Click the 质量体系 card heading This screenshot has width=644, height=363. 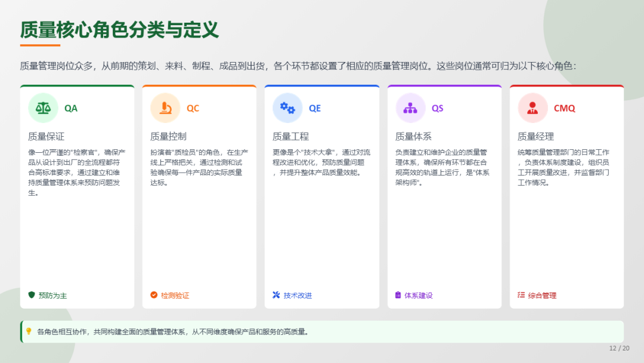[413, 136]
